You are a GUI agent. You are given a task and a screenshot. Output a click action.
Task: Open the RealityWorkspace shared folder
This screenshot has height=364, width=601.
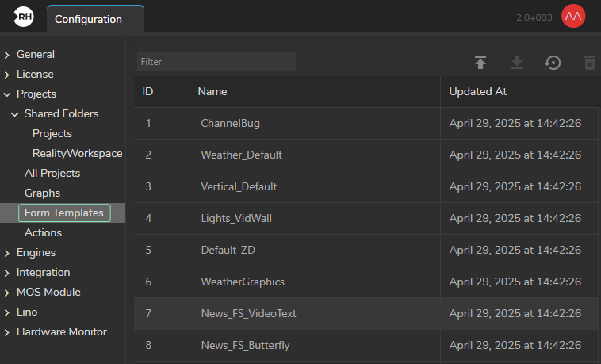(77, 153)
